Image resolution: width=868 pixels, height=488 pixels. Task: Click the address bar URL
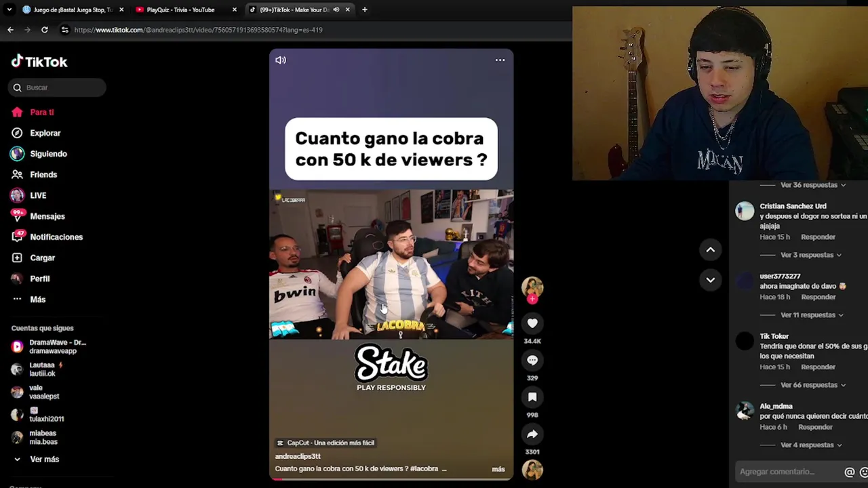pyautogui.click(x=198, y=30)
